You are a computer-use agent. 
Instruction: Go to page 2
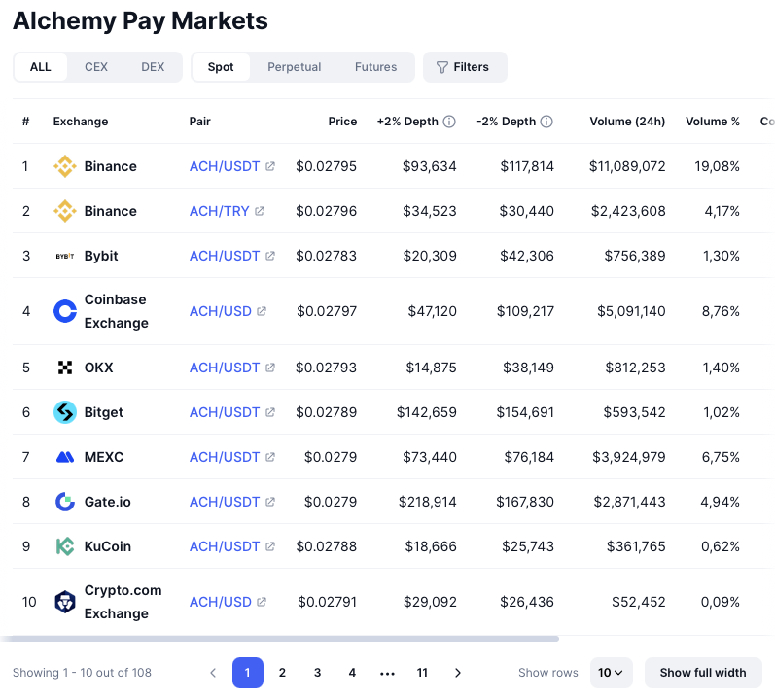(282, 673)
